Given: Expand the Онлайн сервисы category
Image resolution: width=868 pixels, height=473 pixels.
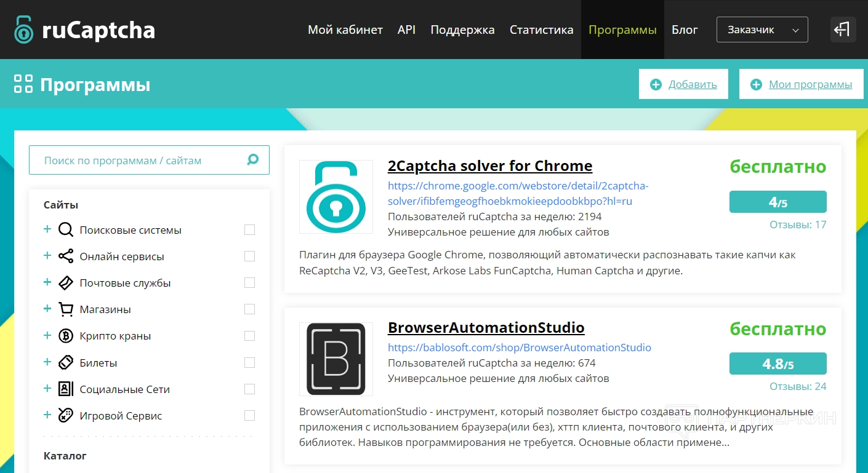Looking at the screenshot, I should pos(47,256).
